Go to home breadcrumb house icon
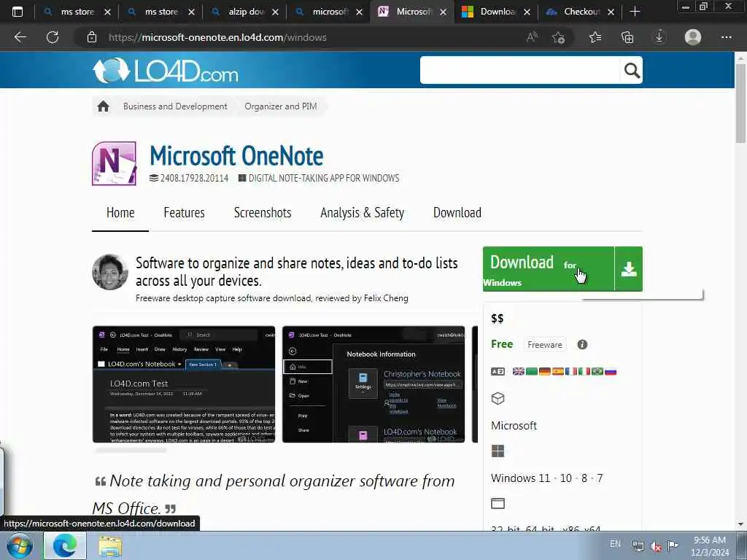Viewport: 747px width, 560px height. pyautogui.click(x=104, y=106)
